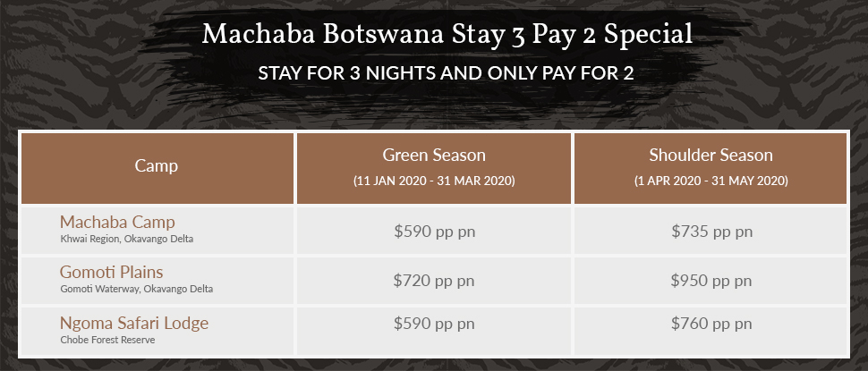This screenshot has width=868, height=371.
Task: Select the $950 pp pn price
Action: coord(711,281)
